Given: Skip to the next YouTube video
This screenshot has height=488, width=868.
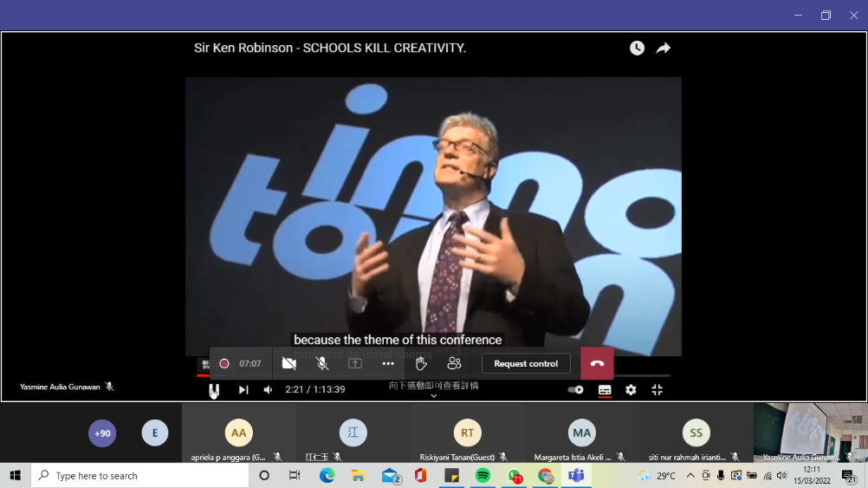Looking at the screenshot, I should (243, 389).
